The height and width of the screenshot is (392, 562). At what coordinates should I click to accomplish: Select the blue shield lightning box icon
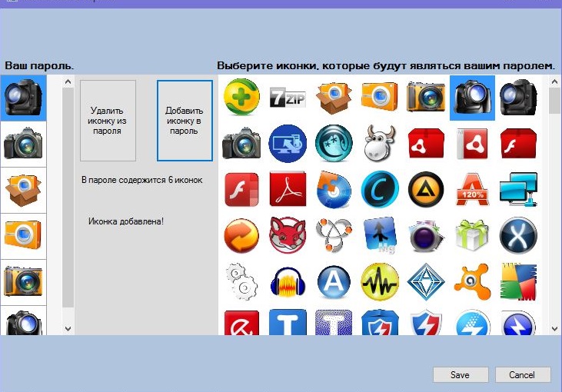(380, 323)
